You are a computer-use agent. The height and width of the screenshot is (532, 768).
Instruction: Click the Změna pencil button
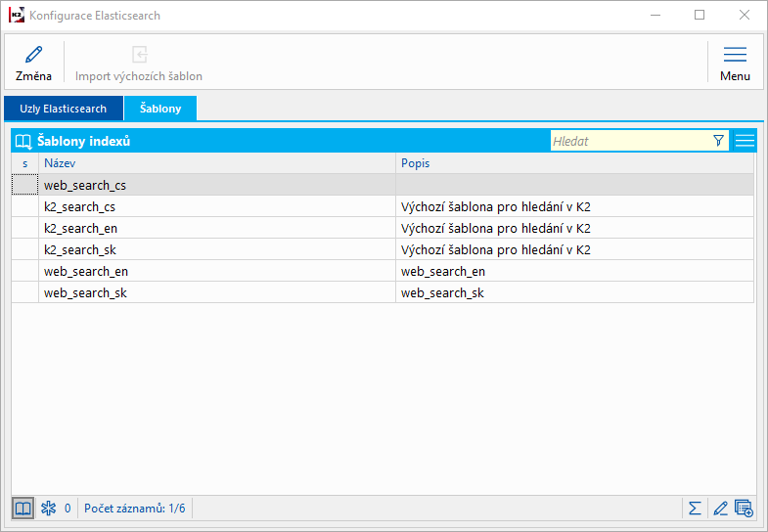point(33,64)
